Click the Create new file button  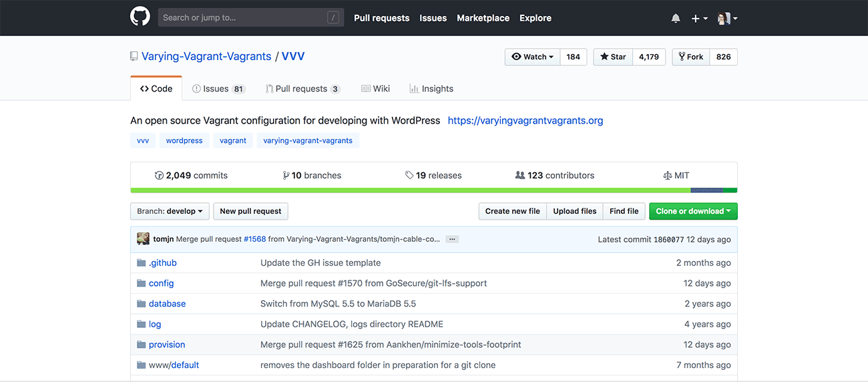[513, 211]
